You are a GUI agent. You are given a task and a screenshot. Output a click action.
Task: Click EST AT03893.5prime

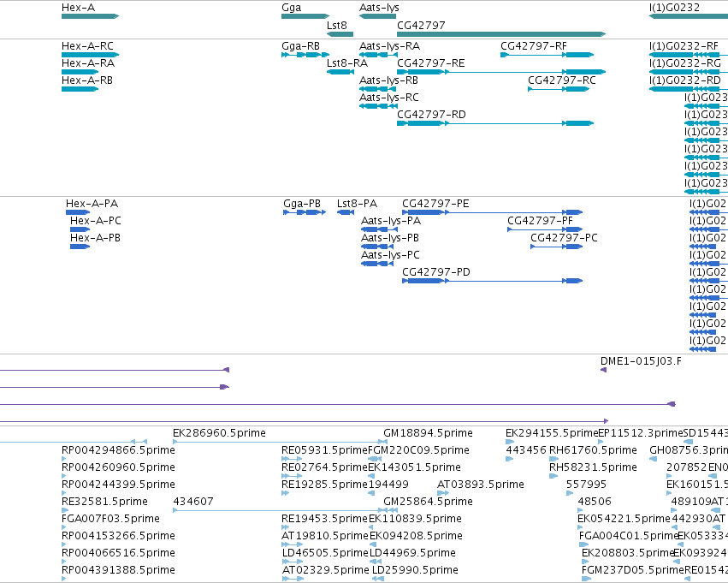[443, 493]
